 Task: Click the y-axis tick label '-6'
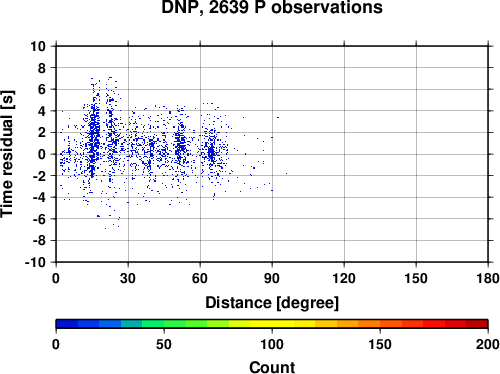point(39,219)
